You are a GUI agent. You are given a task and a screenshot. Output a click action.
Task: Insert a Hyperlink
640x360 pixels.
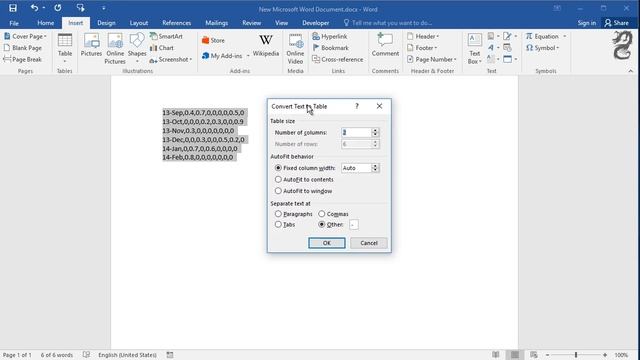click(330, 36)
